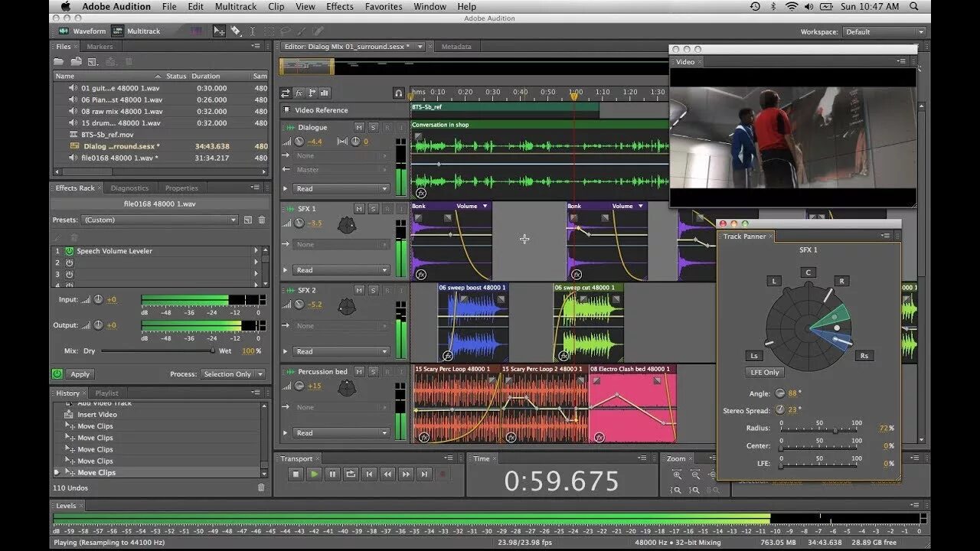Click the surround panner icon on Percussion bed track
The height and width of the screenshot is (551, 980).
pos(347,387)
